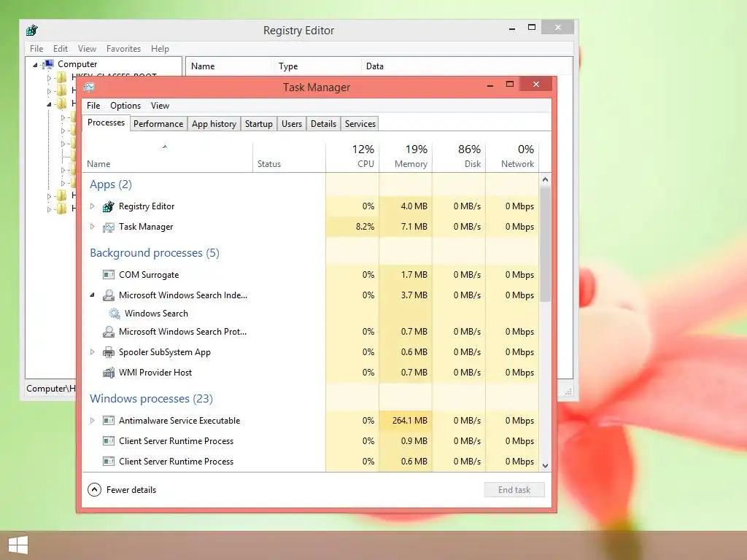Viewport: 747px width, 560px height.
Task: Click the Task Manager icon in Apps list
Action: 109,227
